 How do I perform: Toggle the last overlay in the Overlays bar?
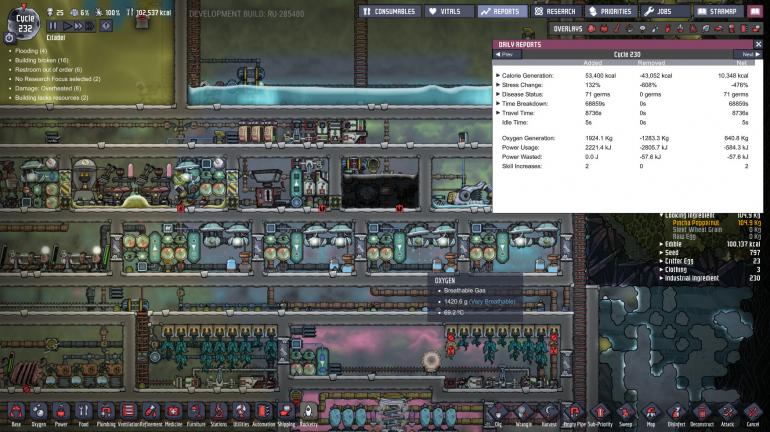click(756, 28)
